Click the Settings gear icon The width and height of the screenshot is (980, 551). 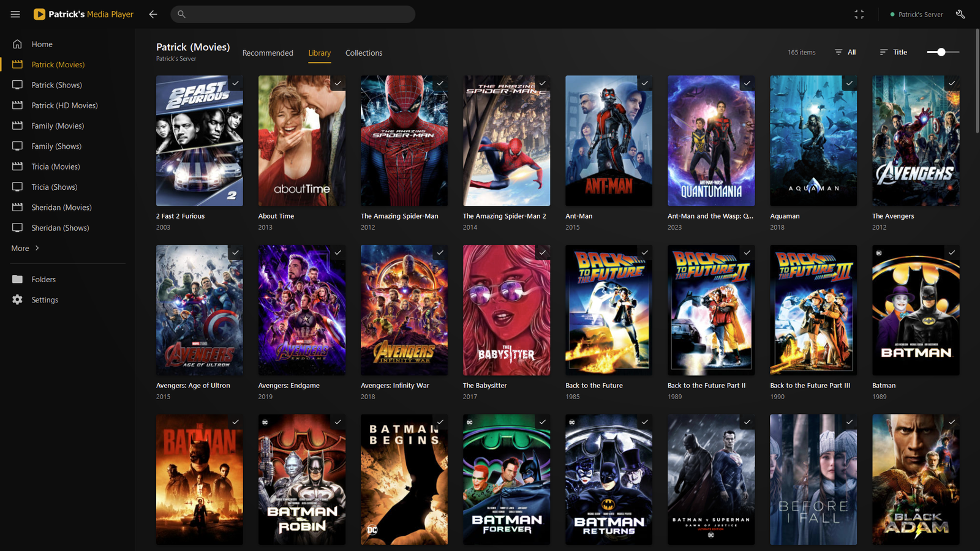pyautogui.click(x=18, y=299)
